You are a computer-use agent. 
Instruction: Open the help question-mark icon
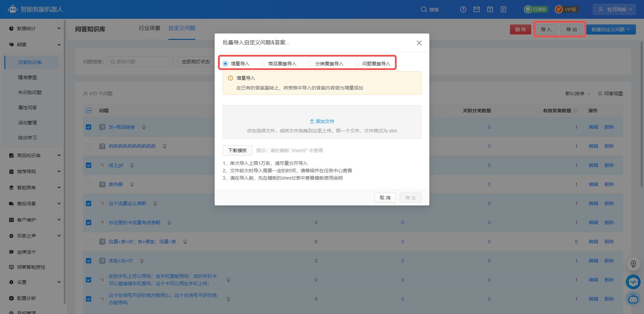(463, 9)
